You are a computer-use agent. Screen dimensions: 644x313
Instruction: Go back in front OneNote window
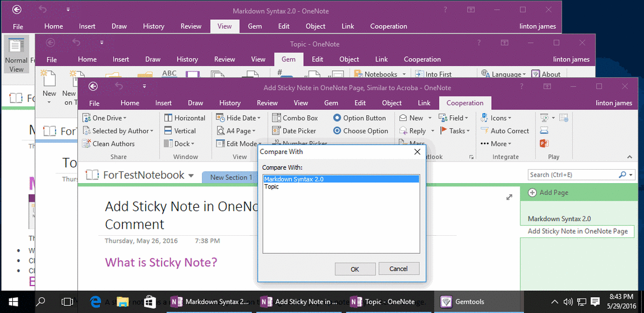[x=93, y=87]
